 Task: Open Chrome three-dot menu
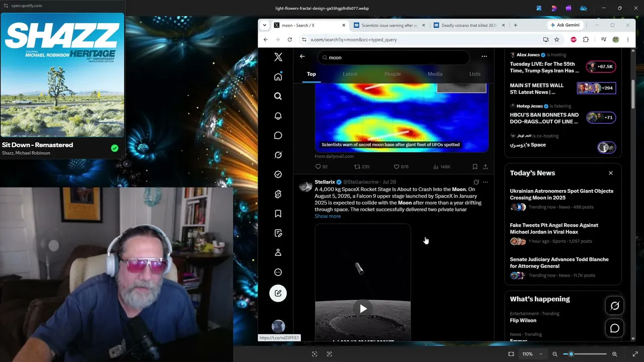click(x=628, y=39)
